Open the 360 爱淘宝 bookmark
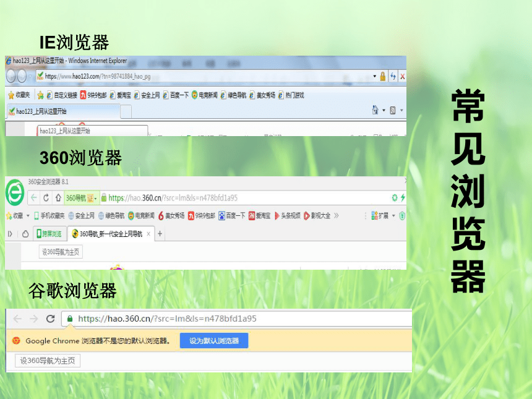Image resolution: width=532 pixels, height=399 pixels. click(260, 215)
